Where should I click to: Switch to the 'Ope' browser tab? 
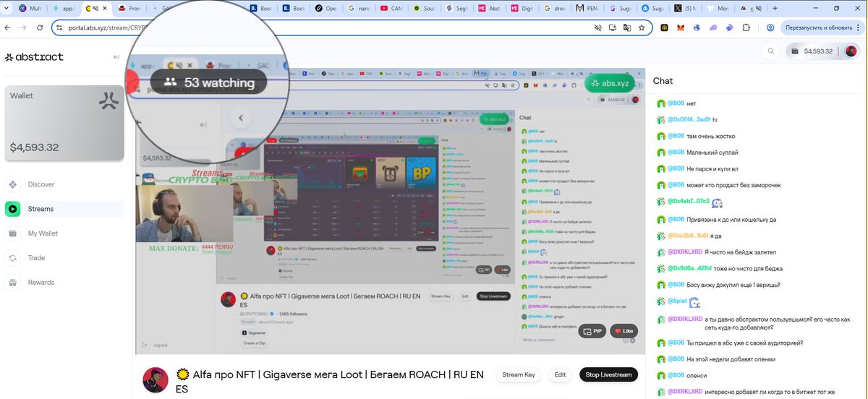tap(328, 9)
